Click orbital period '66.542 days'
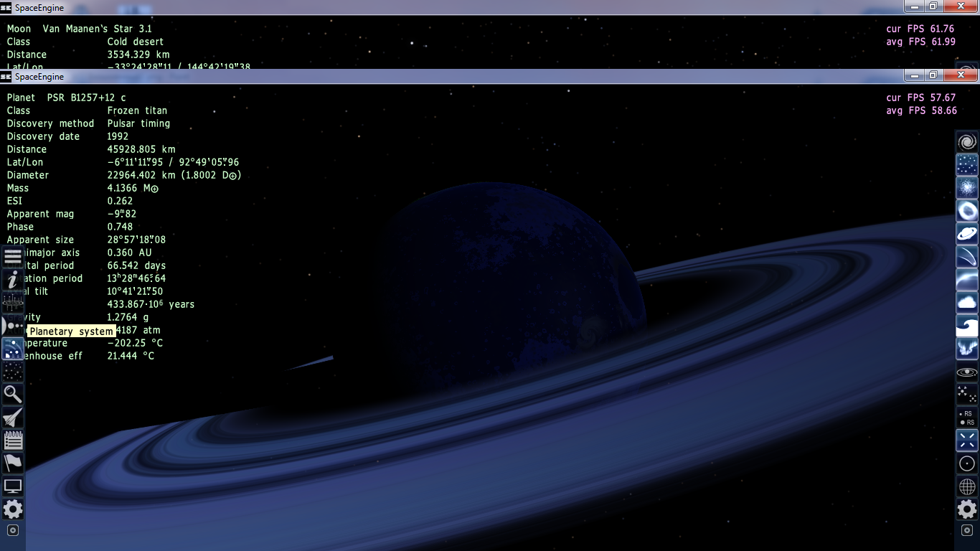The width and height of the screenshot is (980, 551). [136, 265]
